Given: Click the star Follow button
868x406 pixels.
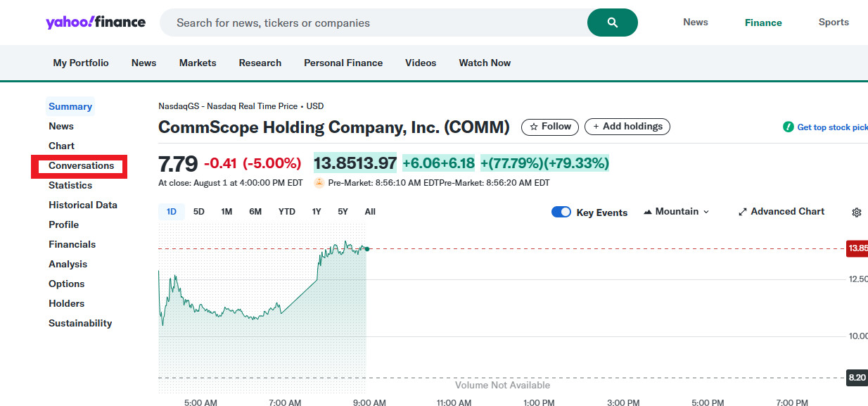Looking at the screenshot, I should pyautogui.click(x=550, y=127).
